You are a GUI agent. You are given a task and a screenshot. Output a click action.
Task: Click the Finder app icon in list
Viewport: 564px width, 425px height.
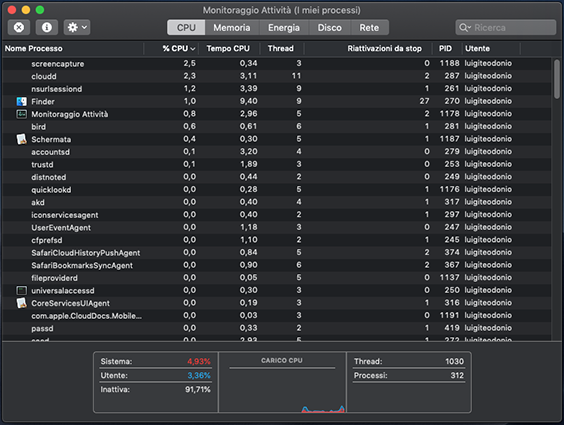pos(22,101)
